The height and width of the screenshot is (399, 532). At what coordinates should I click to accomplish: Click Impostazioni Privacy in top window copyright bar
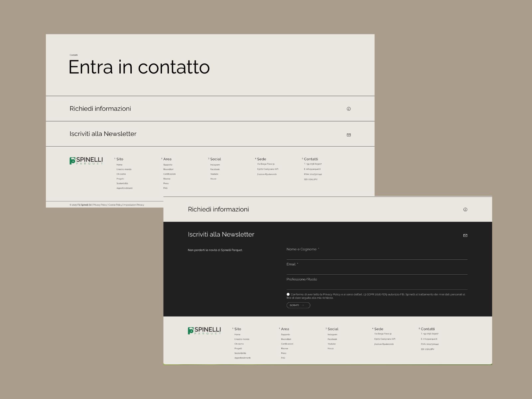click(134, 205)
